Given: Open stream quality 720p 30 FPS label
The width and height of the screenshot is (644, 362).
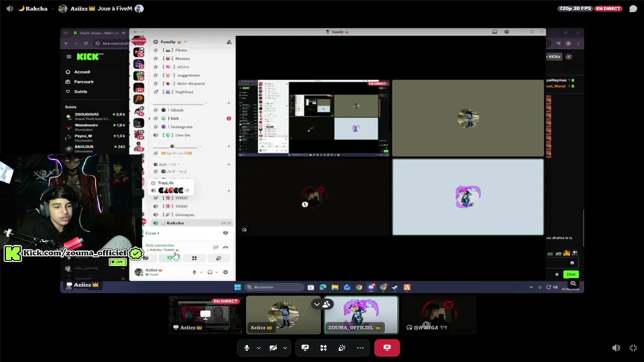Looking at the screenshot, I should [x=575, y=9].
